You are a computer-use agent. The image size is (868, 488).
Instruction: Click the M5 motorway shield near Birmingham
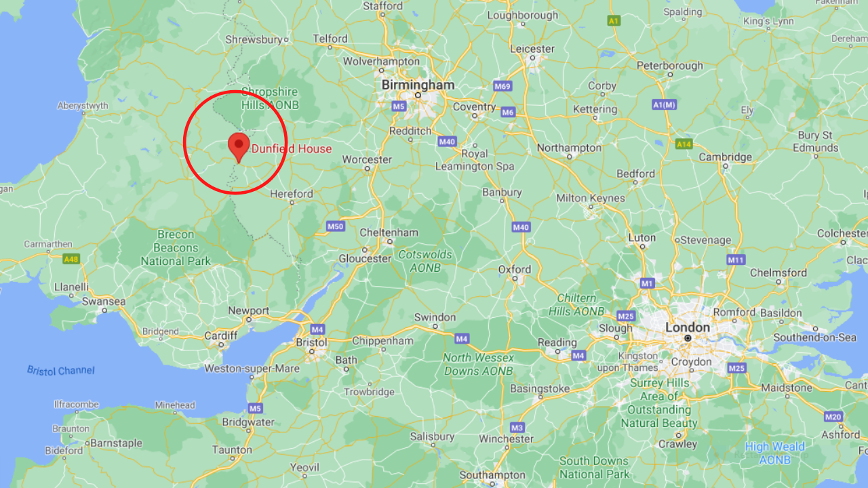[x=399, y=106]
